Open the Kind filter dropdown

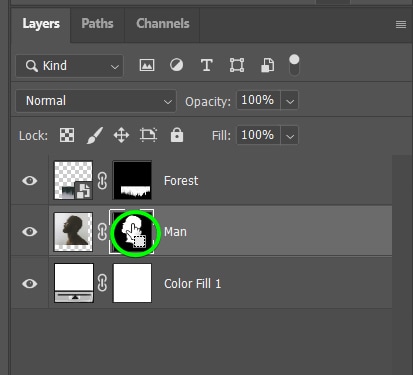click(70, 66)
